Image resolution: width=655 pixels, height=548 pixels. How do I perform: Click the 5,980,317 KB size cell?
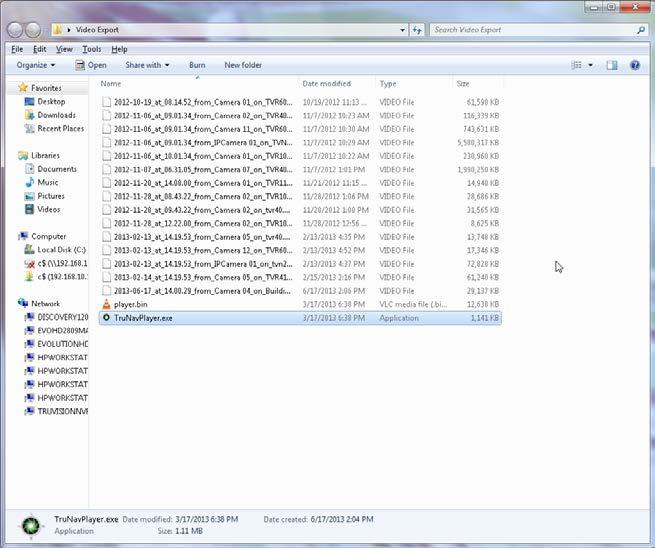[x=478, y=142]
